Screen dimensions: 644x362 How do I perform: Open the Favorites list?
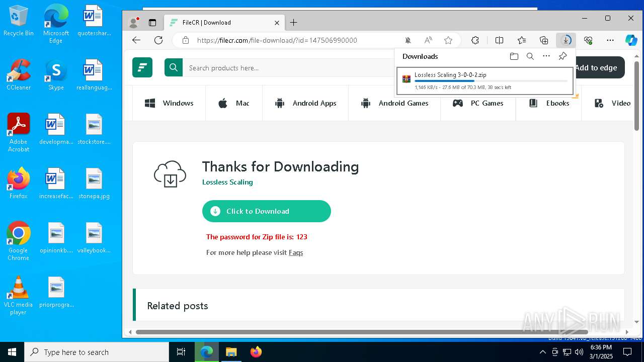[x=522, y=40]
